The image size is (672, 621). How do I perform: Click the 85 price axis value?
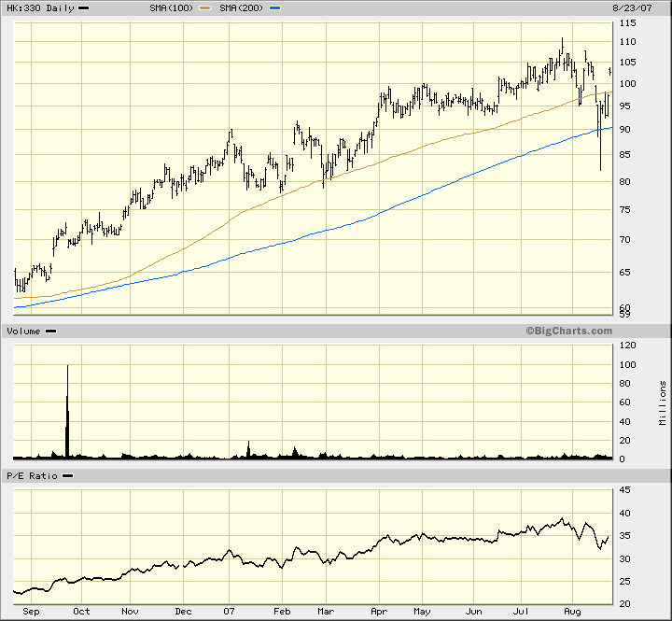[624, 154]
